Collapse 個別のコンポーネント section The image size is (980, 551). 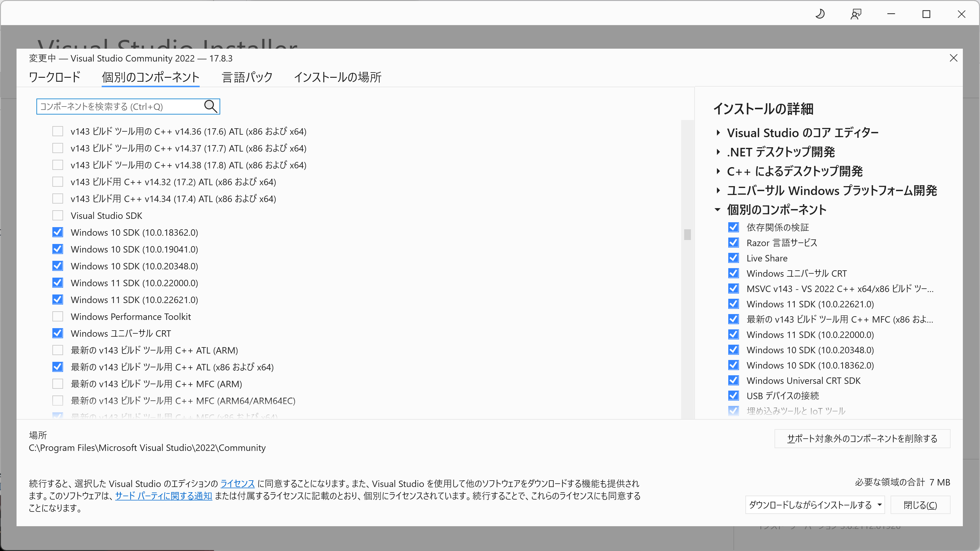click(x=718, y=209)
